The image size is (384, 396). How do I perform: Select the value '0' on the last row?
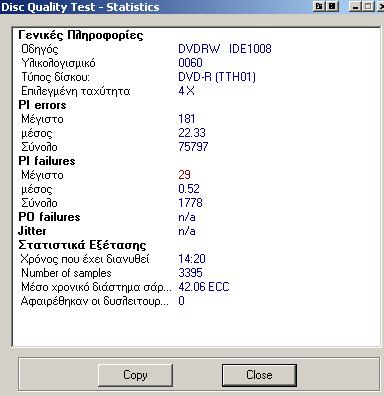(x=181, y=301)
